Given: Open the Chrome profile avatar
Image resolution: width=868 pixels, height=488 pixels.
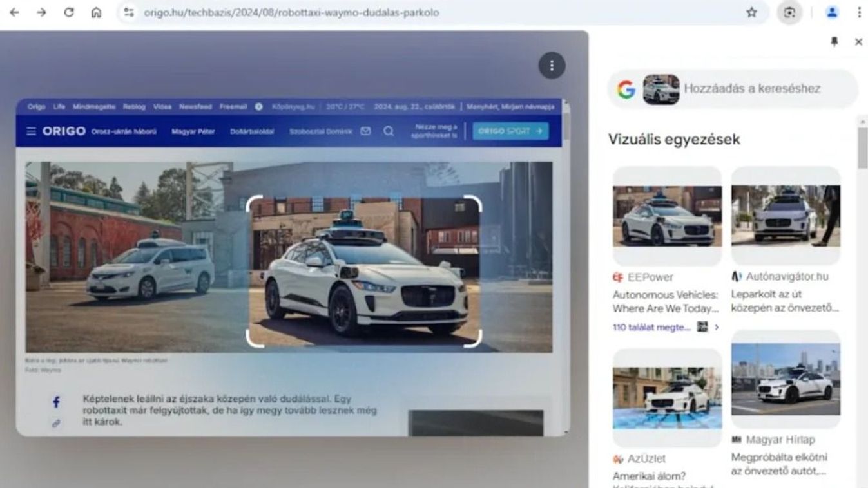Looking at the screenshot, I should pos(832,12).
